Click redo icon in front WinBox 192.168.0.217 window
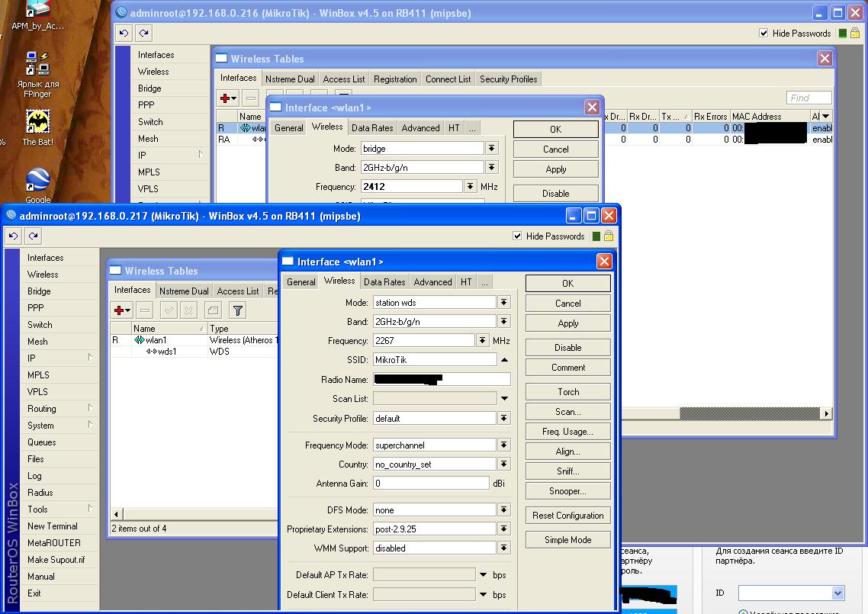The height and width of the screenshot is (614, 868). click(34, 236)
